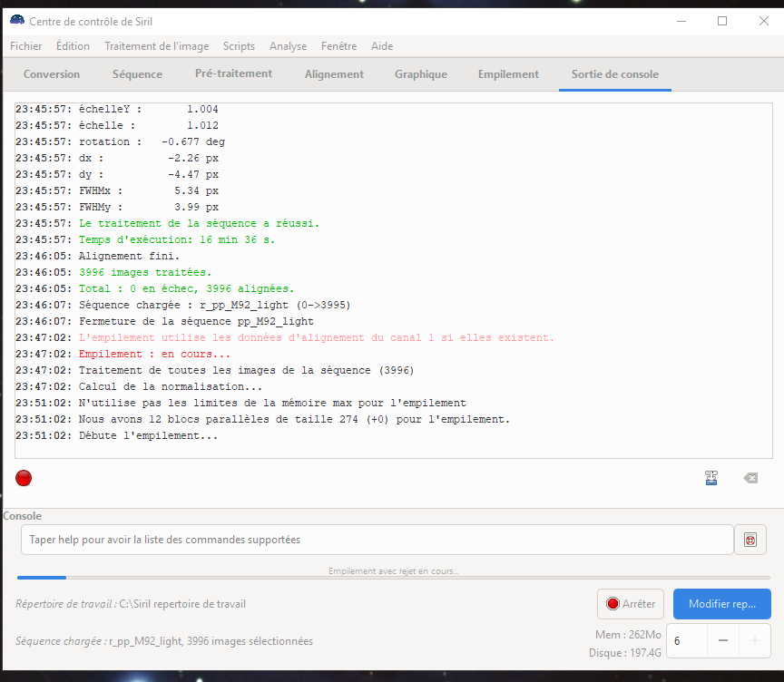784x682 pixels.
Task: Click the 'Disque : 197.4G' status text
Action: (x=625, y=653)
